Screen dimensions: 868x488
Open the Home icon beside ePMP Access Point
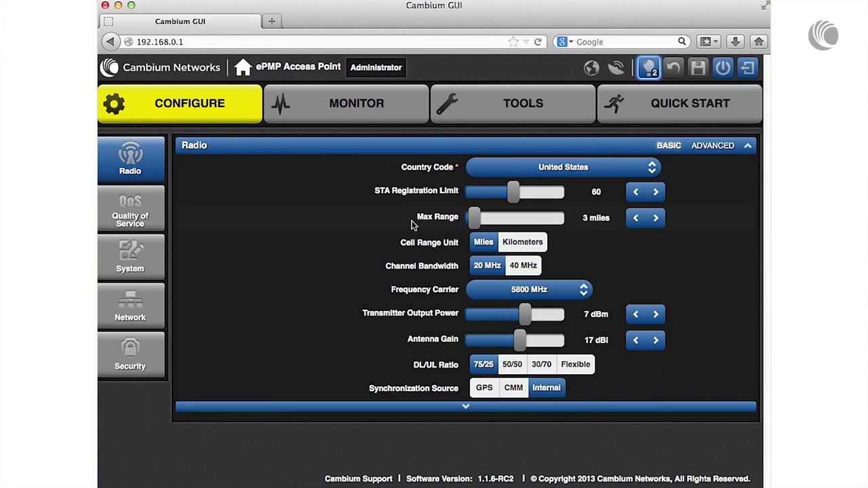[x=243, y=67]
